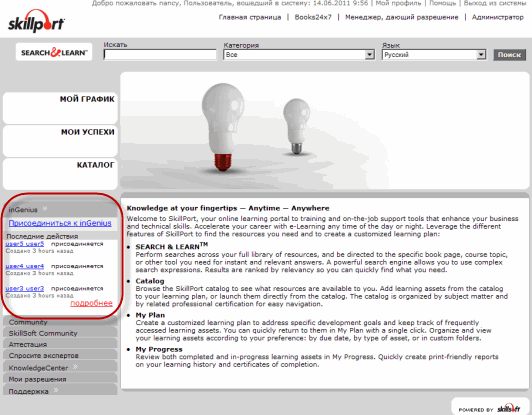Image resolution: width=532 pixels, height=415 pixels.
Task: Open user3 user3 profile link
Action: coord(25,288)
